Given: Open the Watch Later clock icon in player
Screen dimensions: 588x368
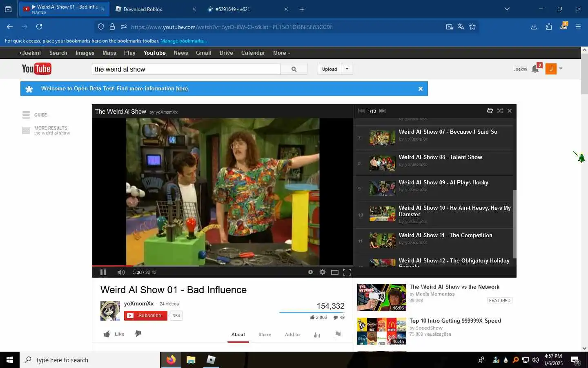Looking at the screenshot, I should pos(310,272).
